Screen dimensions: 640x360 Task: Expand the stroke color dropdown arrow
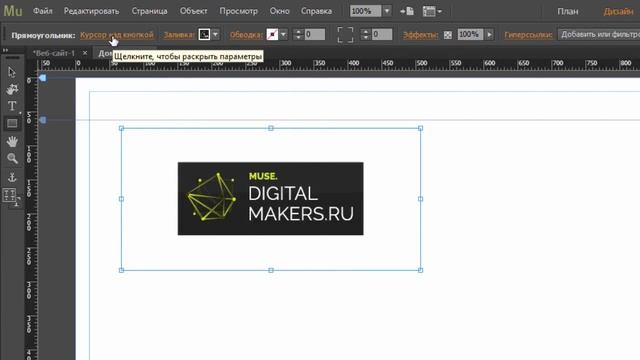pos(283,35)
